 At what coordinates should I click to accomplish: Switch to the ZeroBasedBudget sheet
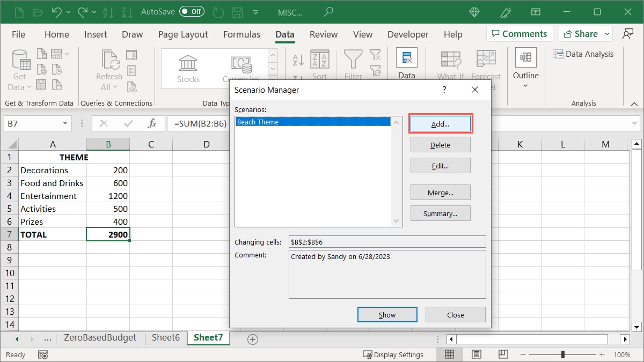(x=99, y=338)
